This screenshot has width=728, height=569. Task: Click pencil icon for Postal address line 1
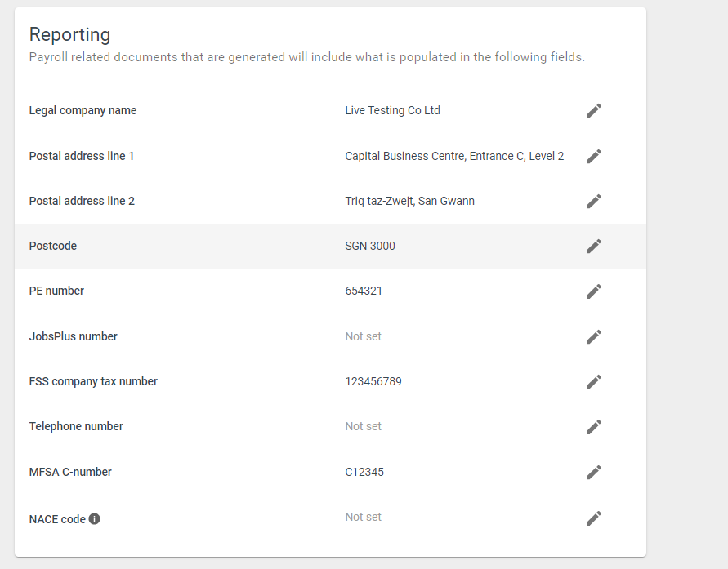(x=594, y=156)
